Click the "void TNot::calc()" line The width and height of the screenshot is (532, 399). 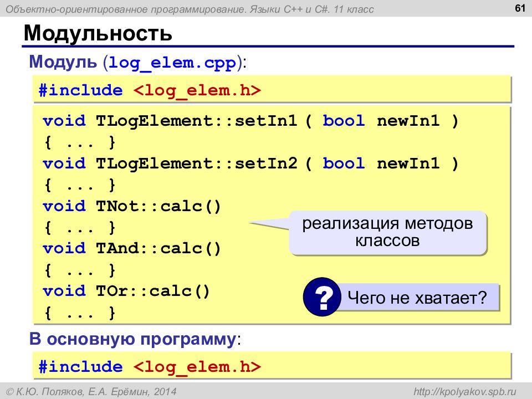click(132, 206)
